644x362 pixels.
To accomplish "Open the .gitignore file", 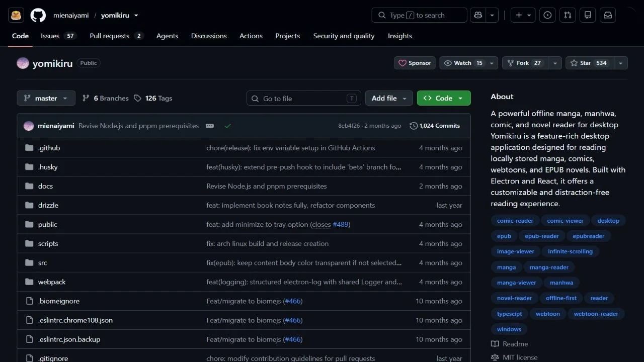I will pyautogui.click(x=53, y=358).
